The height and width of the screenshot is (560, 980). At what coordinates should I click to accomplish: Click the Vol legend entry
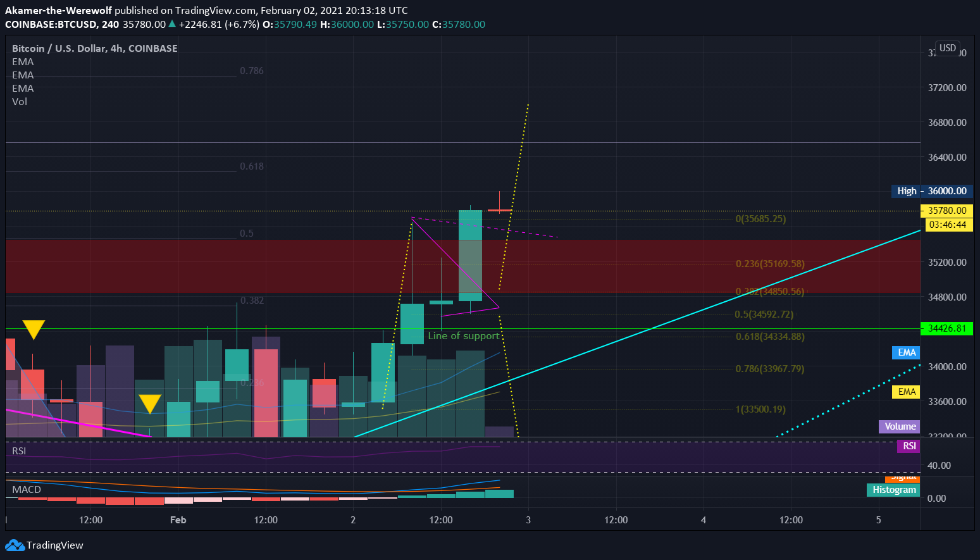click(x=20, y=101)
